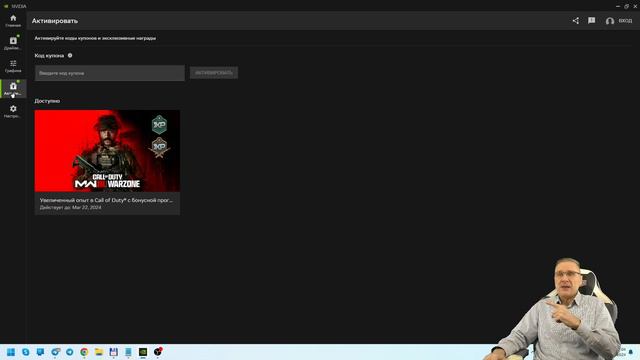Click the NVIDIA app taskbar icon
This screenshot has height=360, width=640.
point(143,352)
